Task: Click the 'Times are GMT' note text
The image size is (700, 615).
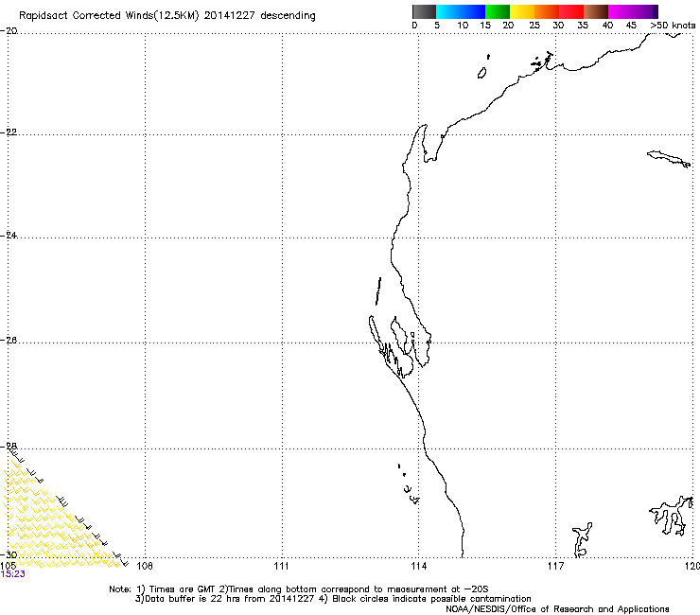Action: click(x=183, y=589)
